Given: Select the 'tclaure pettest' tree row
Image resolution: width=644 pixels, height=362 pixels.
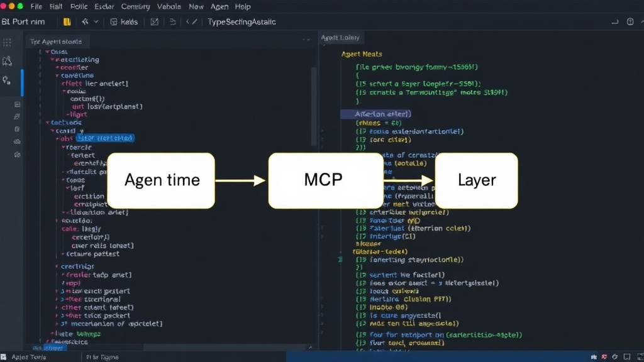Looking at the screenshot, I should pyautogui.click(x=91, y=254).
